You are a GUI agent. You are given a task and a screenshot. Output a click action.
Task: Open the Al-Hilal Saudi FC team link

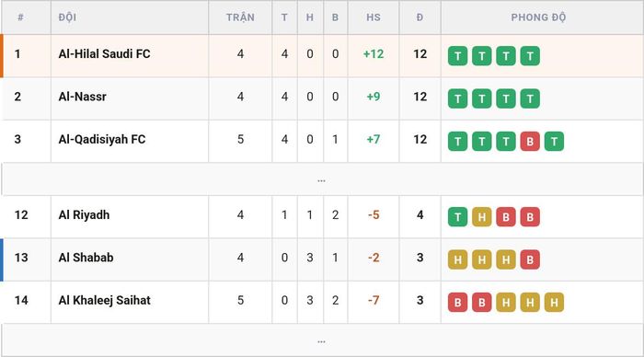[104, 53]
